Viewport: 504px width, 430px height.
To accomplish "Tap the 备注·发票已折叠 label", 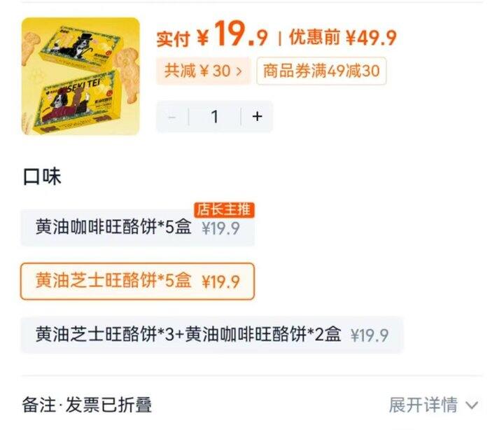I will tap(87, 405).
